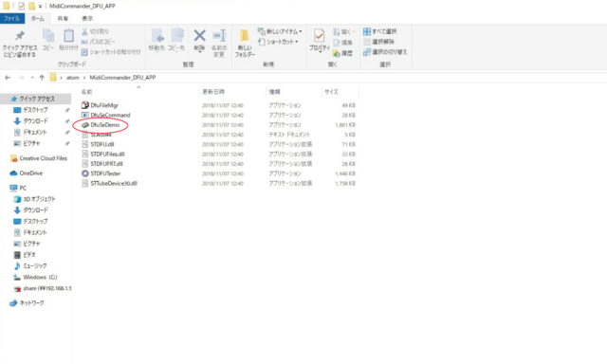Screen dimensions: 607x364
Task: Select Quick access in navigation pane
Action: click(x=37, y=99)
